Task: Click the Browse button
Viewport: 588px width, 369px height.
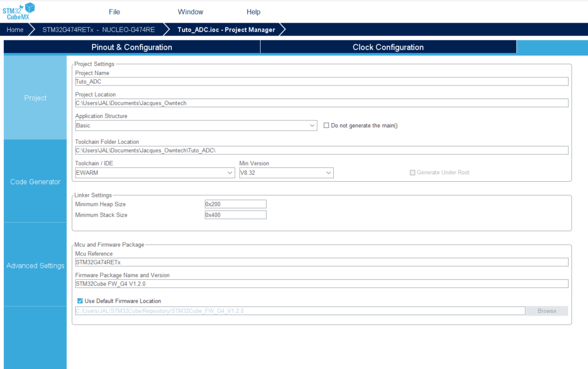Action: (547, 311)
